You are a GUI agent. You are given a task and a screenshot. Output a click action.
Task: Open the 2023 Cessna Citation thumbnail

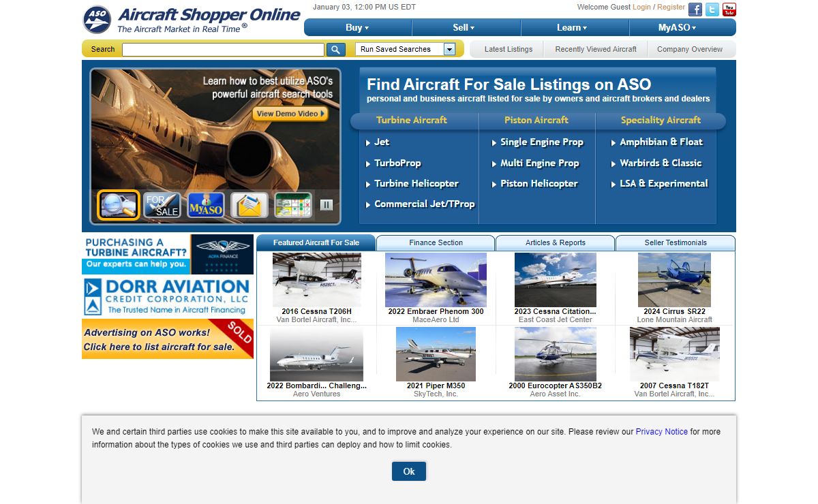pyautogui.click(x=555, y=280)
